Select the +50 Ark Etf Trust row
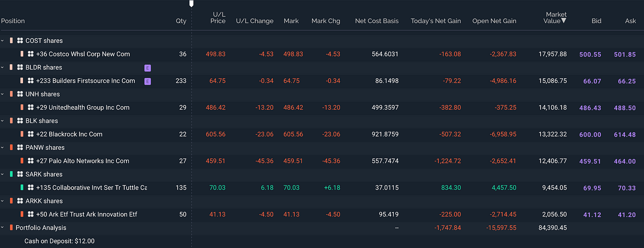644x248 pixels. point(322,214)
